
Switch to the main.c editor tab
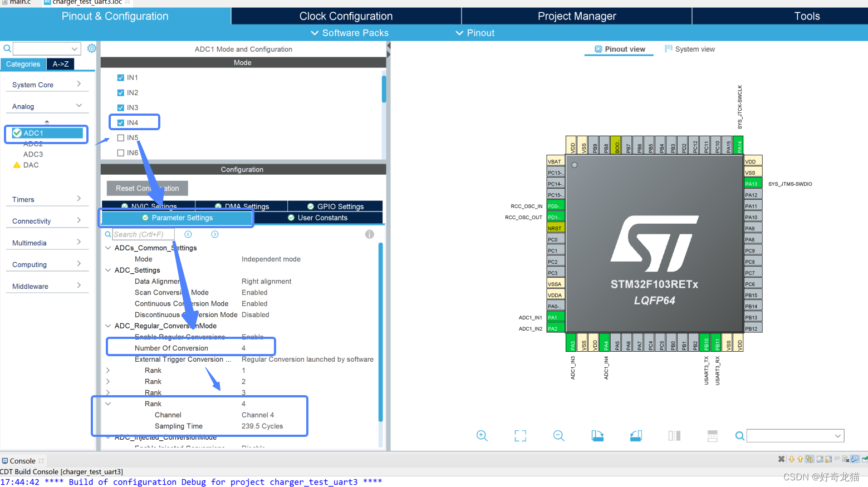click(21, 2)
